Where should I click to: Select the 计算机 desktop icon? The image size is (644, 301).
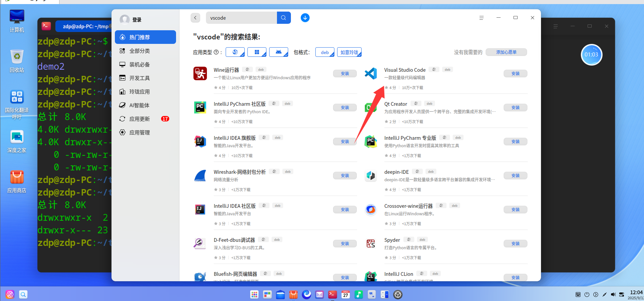[x=17, y=21]
